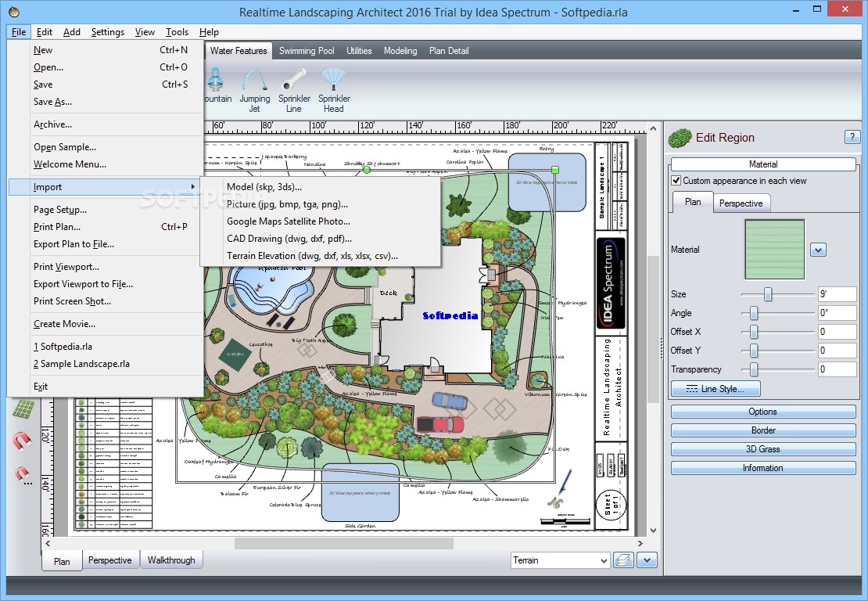Expand the blue arrow menu beside layers icon
The height and width of the screenshot is (601, 868).
(x=647, y=560)
